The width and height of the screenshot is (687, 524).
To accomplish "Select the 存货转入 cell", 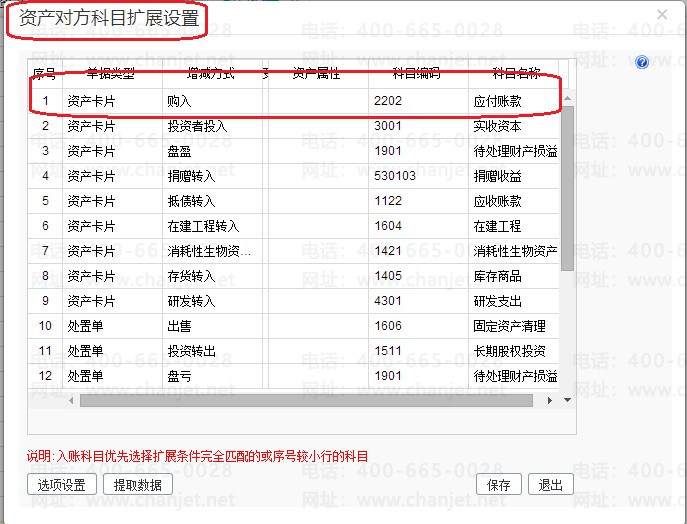I will click(212, 276).
